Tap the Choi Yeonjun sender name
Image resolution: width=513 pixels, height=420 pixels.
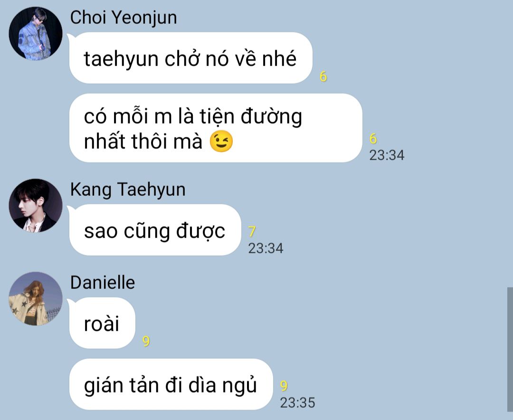pos(123,18)
